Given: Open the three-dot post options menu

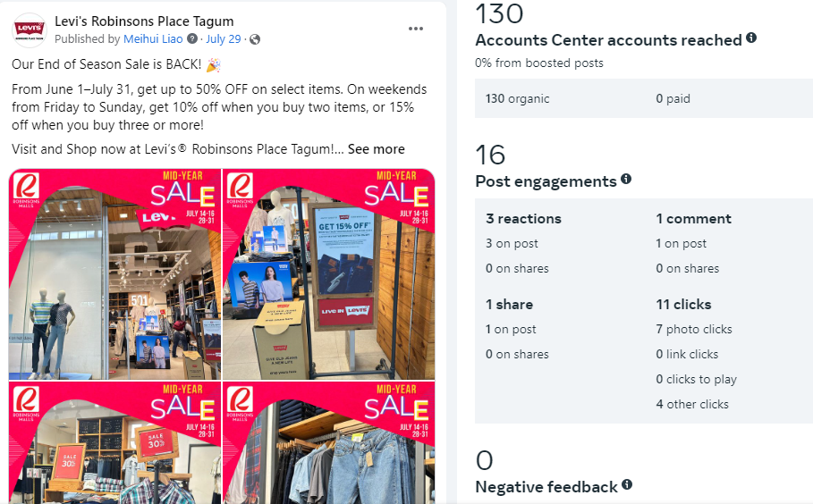Looking at the screenshot, I should pos(415,29).
